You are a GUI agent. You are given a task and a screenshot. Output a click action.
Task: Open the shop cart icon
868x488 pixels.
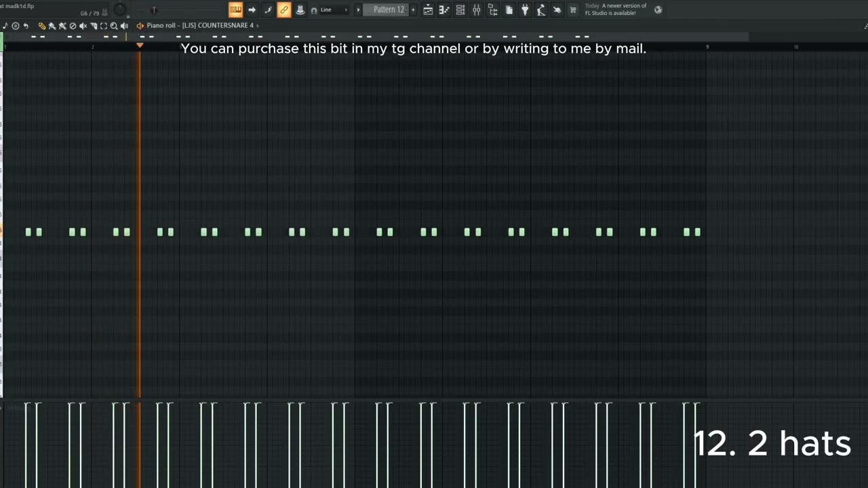(x=573, y=9)
